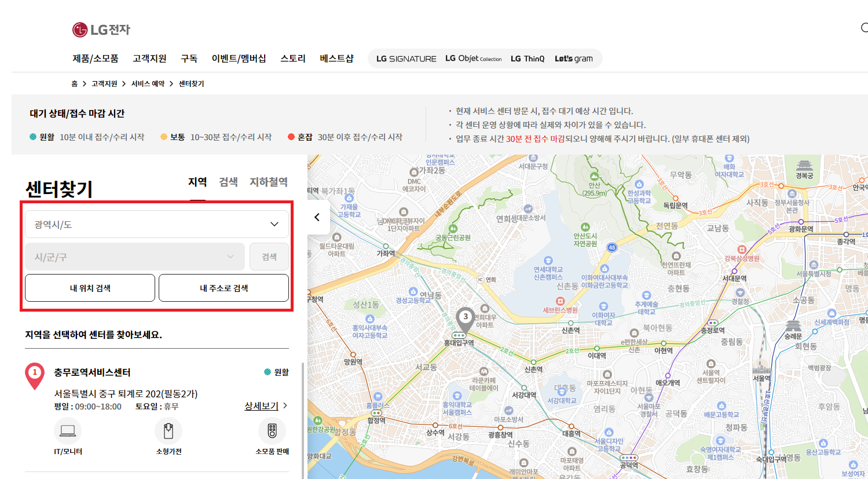Switch to the 지하철역 tab

(x=269, y=182)
